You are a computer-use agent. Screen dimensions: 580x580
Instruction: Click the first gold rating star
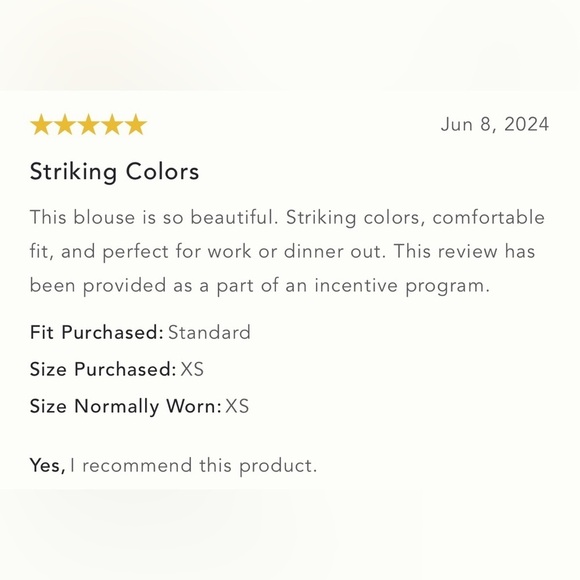pos(41,125)
